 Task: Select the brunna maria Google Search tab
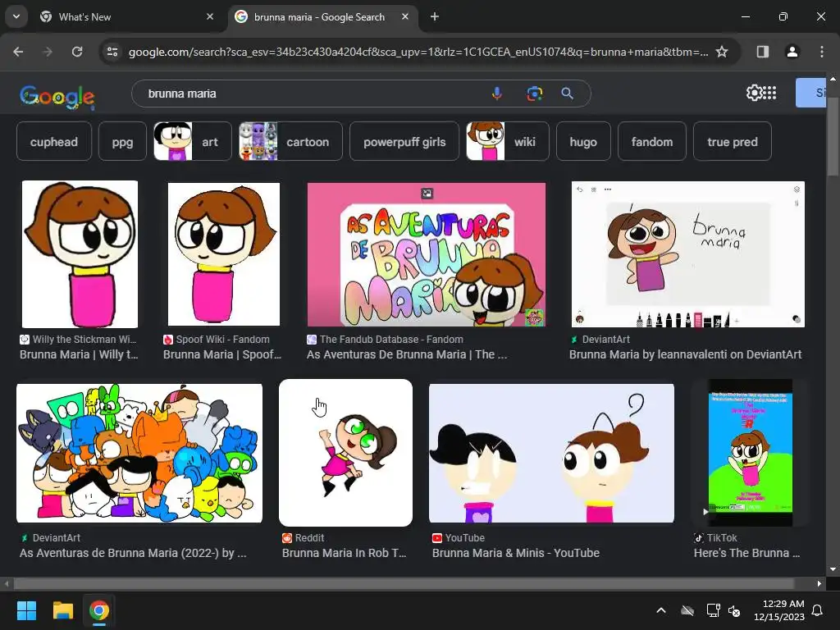pos(323,17)
